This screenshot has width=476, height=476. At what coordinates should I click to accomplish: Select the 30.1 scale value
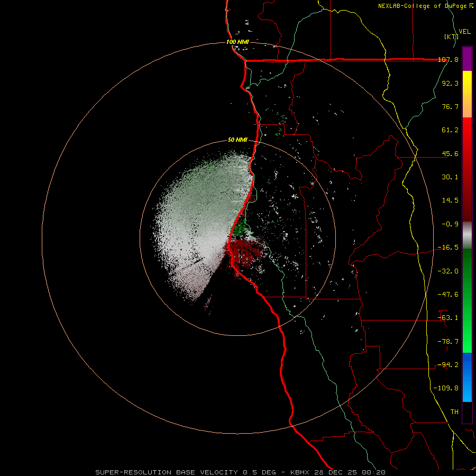click(x=450, y=177)
